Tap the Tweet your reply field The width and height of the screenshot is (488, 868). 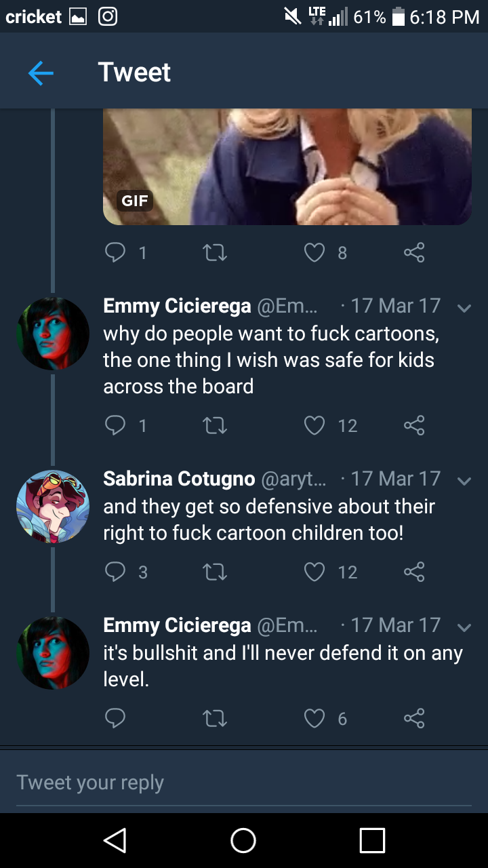244,783
